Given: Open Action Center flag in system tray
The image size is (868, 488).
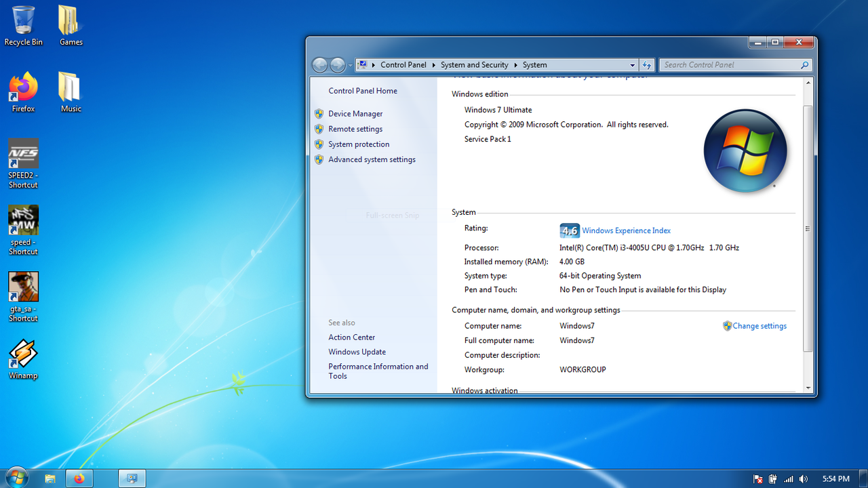Looking at the screenshot, I should [x=758, y=479].
